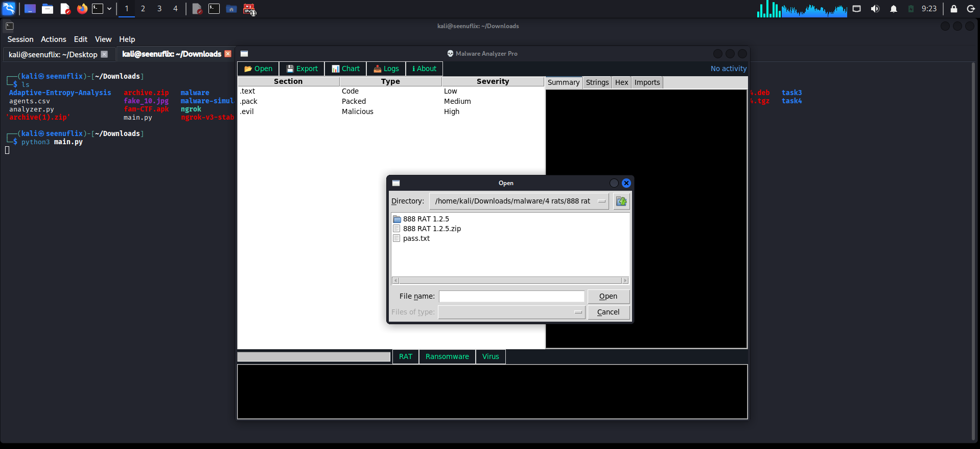Click the file list horizontal scrollbar
The image size is (980, 449).
[510, 280]
